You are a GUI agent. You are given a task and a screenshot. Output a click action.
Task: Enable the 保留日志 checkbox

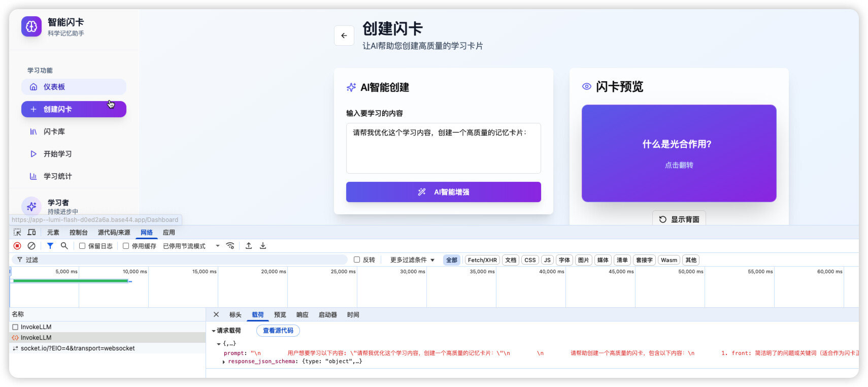82,246
